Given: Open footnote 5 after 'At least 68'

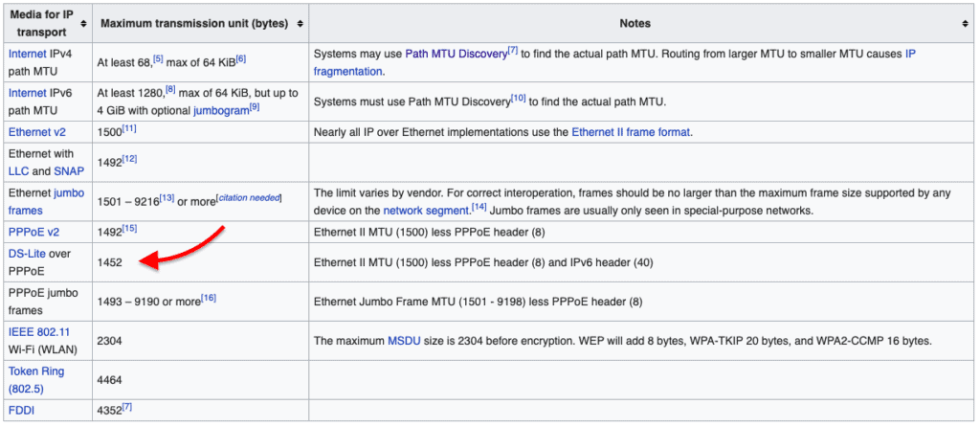Looking at the screenshot, I should coord(158,59).
